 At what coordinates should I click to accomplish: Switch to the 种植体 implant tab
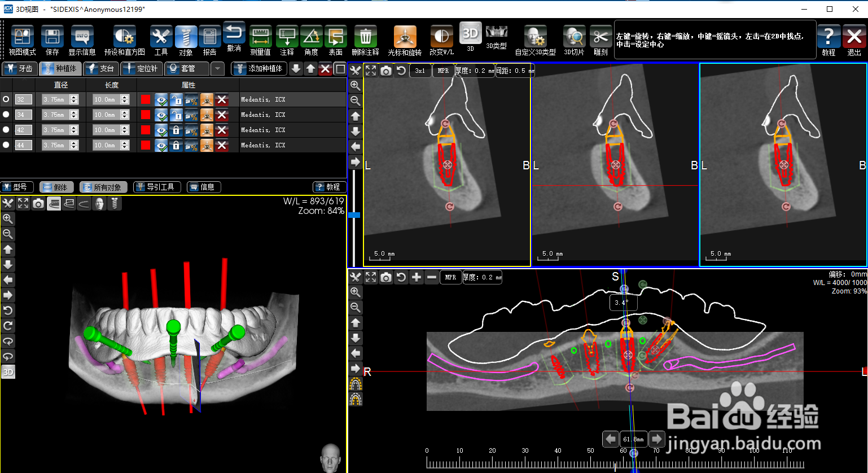[60, 69]
